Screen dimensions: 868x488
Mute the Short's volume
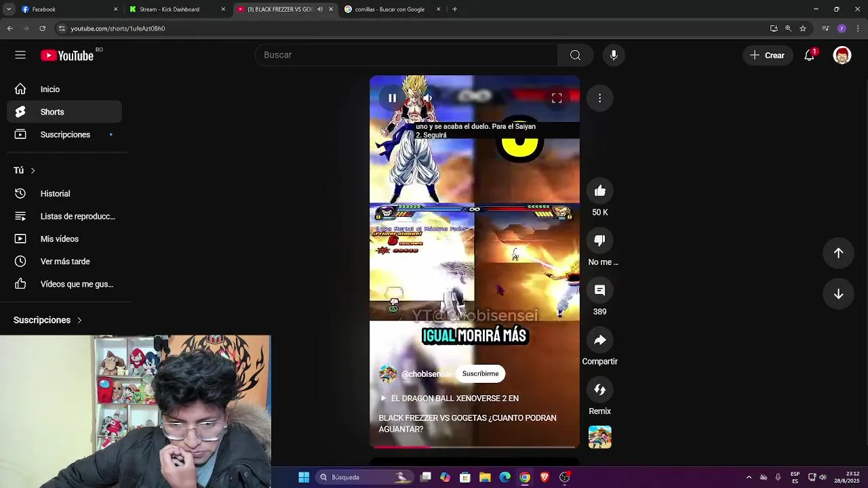428,98
